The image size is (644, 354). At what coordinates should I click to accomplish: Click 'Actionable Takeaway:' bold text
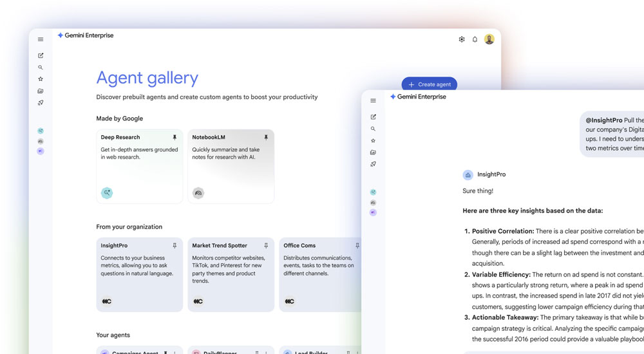pyautogui.click(x=505, y=317)
